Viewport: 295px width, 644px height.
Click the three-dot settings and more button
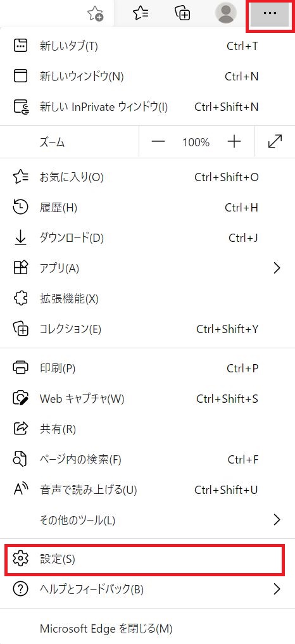pyautogui.click(x=270, y=13)
